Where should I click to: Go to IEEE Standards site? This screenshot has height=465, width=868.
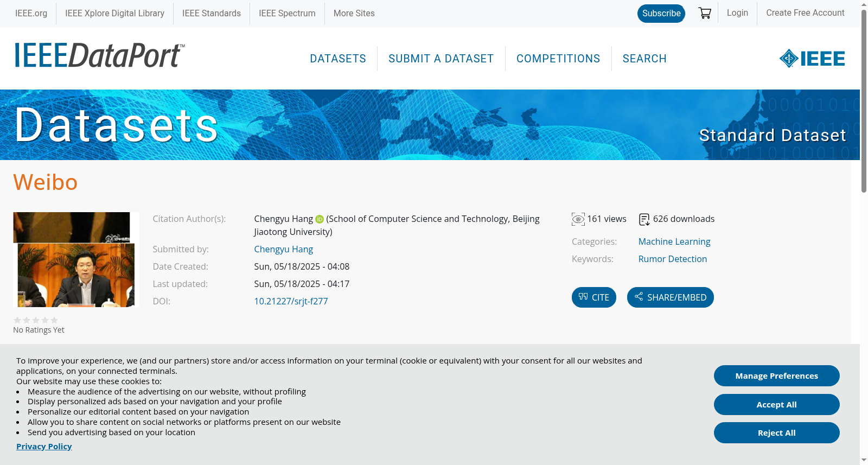(212, 13)
